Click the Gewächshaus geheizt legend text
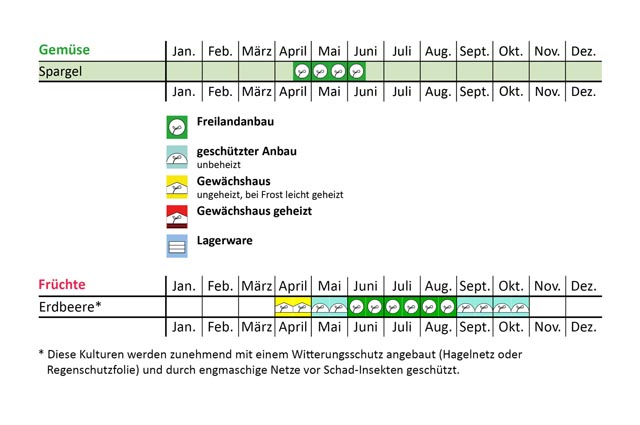 (x=255, y=212)
